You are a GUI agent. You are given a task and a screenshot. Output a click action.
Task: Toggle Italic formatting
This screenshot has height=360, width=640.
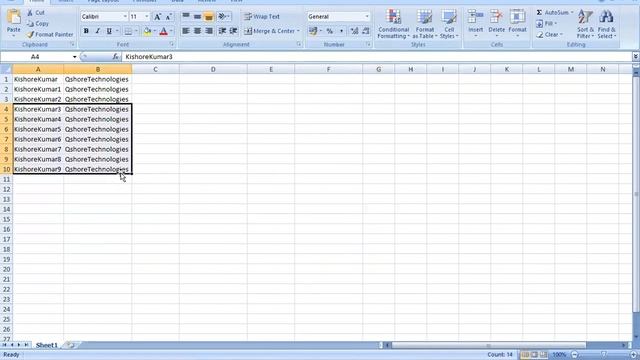[x=98, y=31]
